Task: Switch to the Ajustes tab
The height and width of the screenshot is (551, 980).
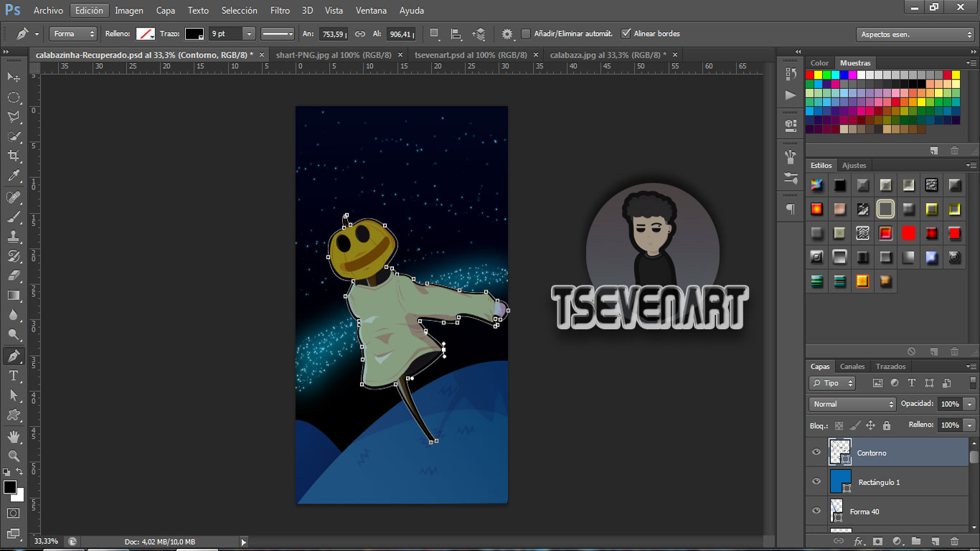Action: [854, 165]
